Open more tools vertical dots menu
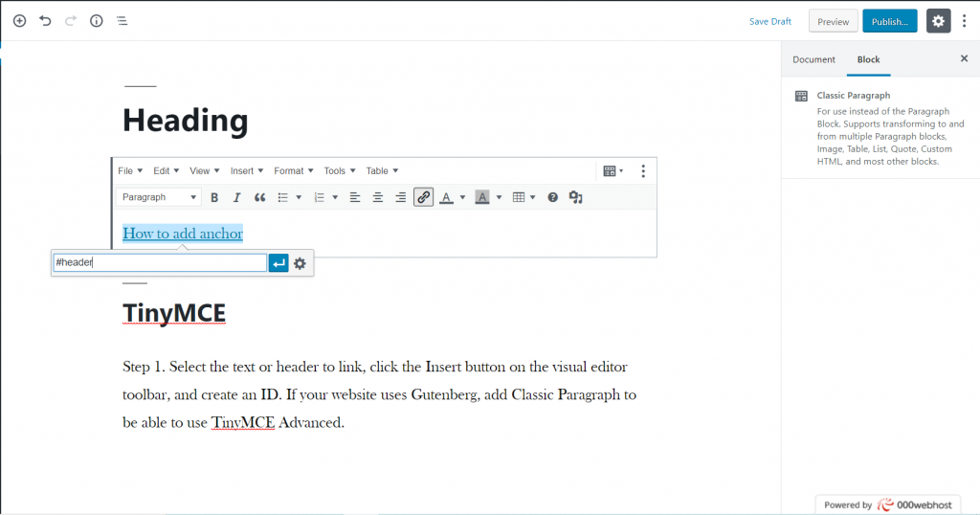The width and height of the screenshot is (980, 515). click(965, 21)
